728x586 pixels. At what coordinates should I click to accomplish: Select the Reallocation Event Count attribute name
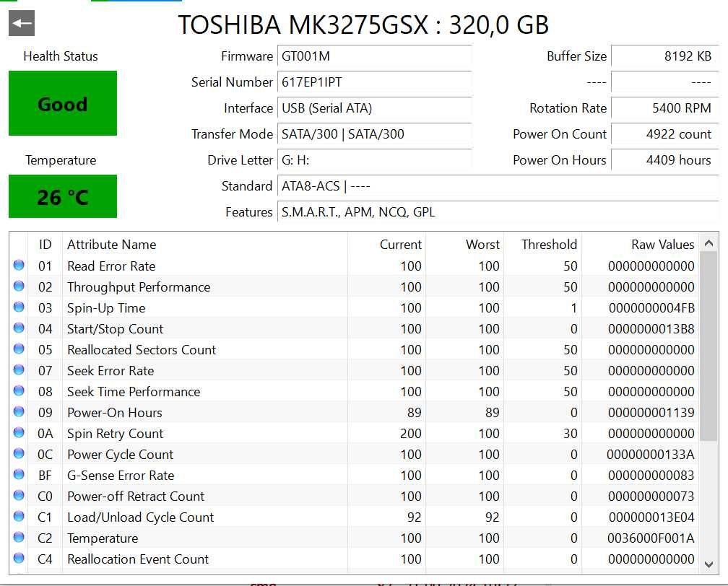pyautogui.click(x=138, y=559)
